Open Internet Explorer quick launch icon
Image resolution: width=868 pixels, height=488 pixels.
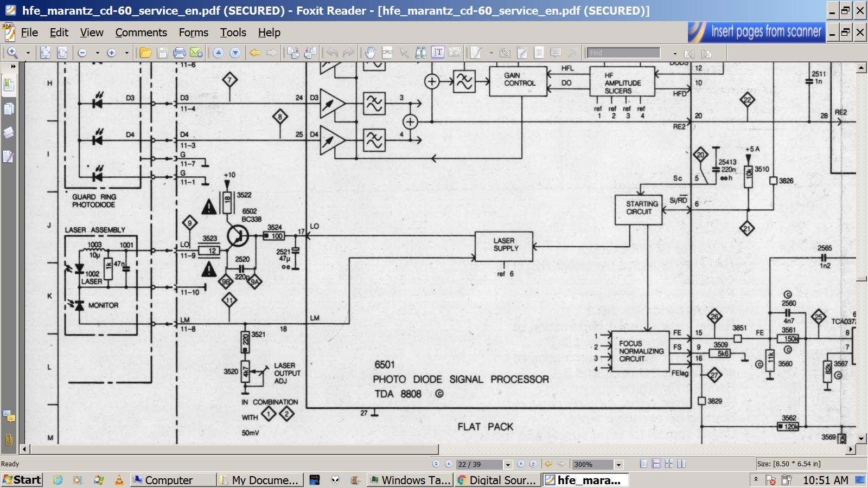[x=58, y=480]
